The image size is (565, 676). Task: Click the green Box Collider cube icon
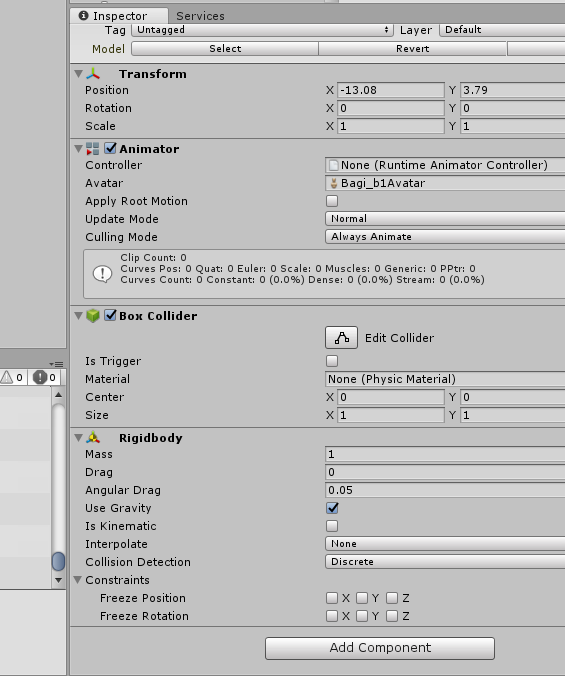[93, 316]
